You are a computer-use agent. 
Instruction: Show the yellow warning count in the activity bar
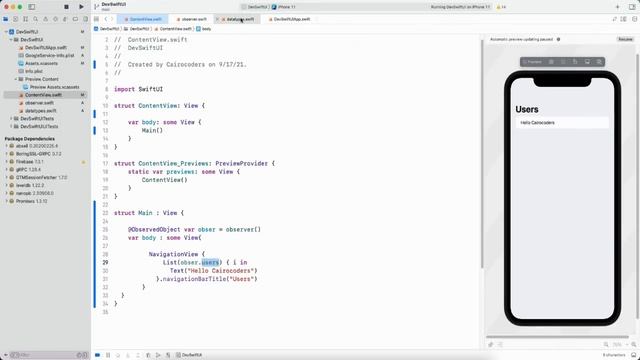[x=501, y=7]
